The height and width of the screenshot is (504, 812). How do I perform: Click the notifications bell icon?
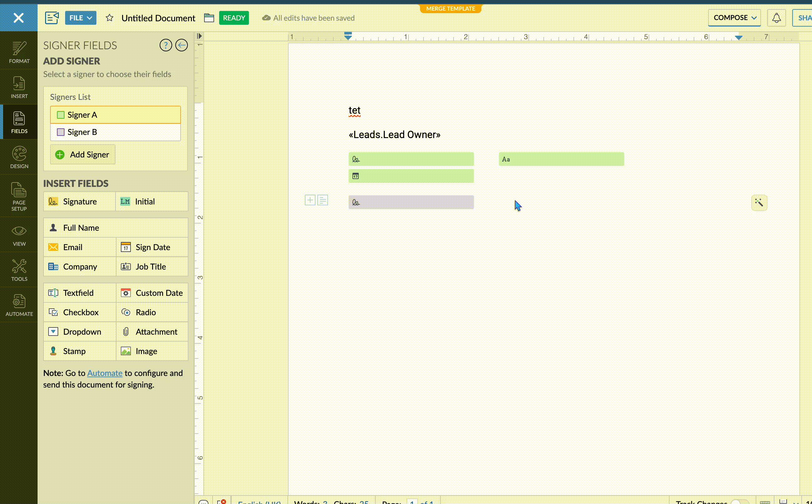tap(776, 18)
